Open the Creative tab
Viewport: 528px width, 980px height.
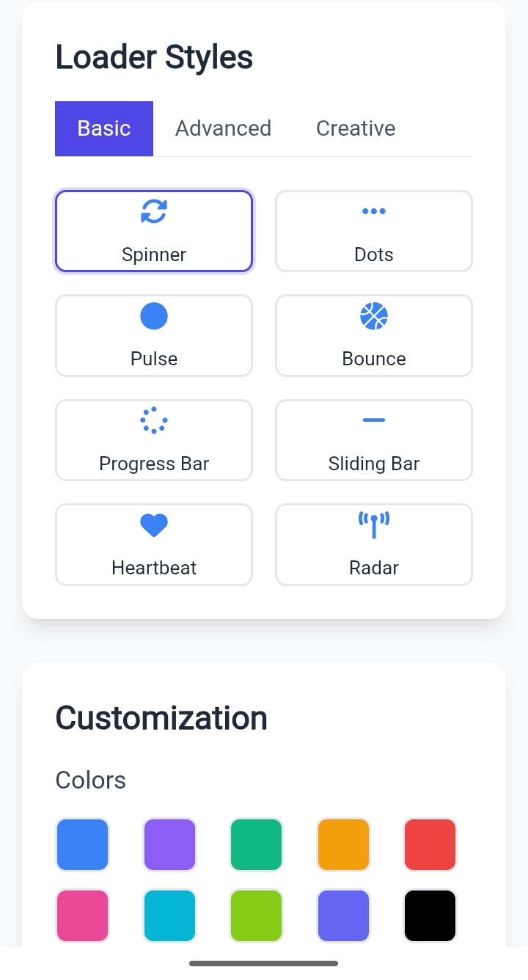(x=356, y=128)
